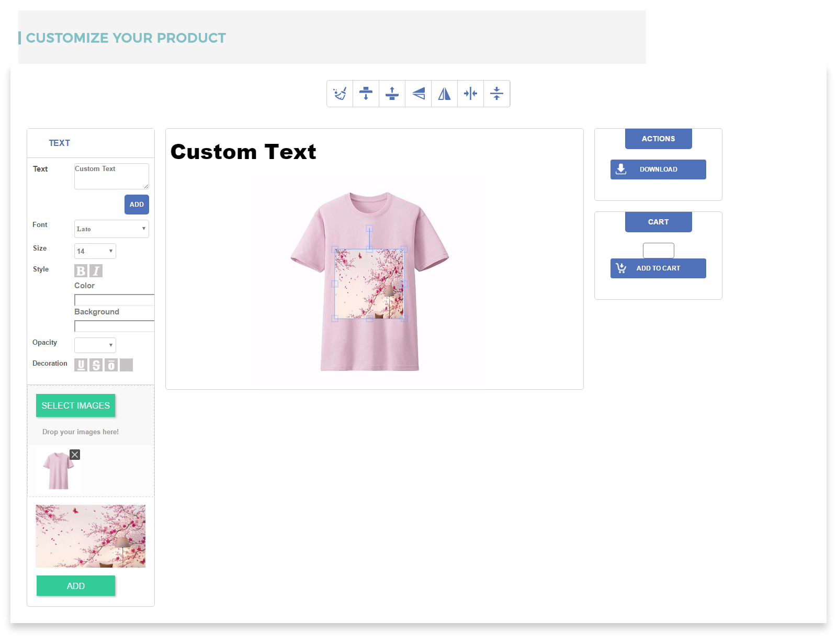Viewport: 837px width, 644px height.
Task: Toggle underline text decoration
Action: (81, 365)
